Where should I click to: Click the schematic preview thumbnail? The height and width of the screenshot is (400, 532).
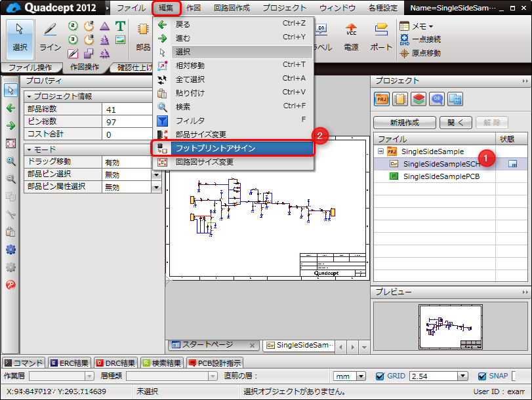click(450, 327)
